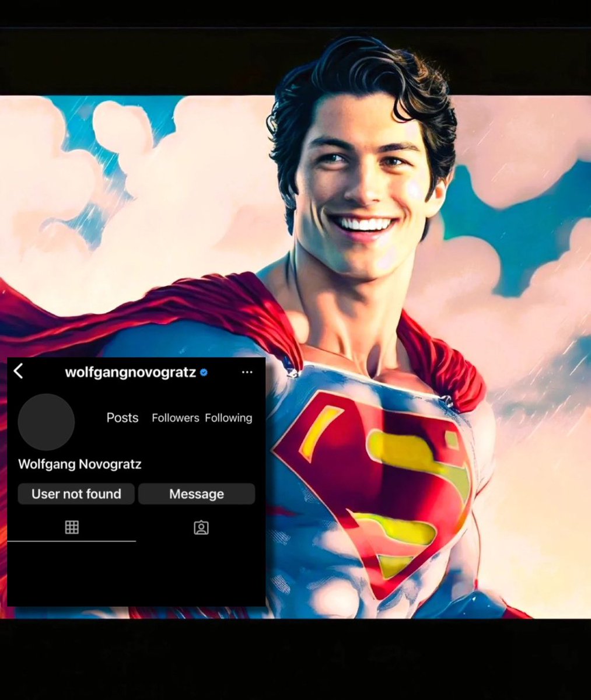Expand the profile options via ellipsis
The width and height of the screenshot is (591, 700).
(x=247, y=372)
